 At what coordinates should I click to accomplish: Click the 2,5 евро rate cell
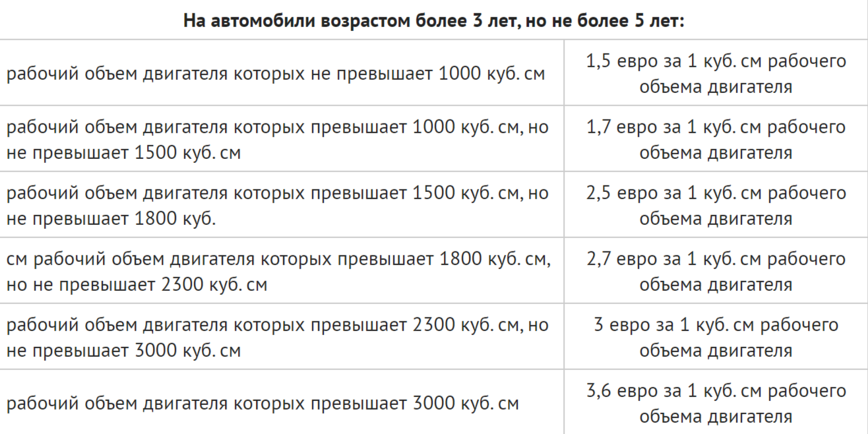pos(716,204)
